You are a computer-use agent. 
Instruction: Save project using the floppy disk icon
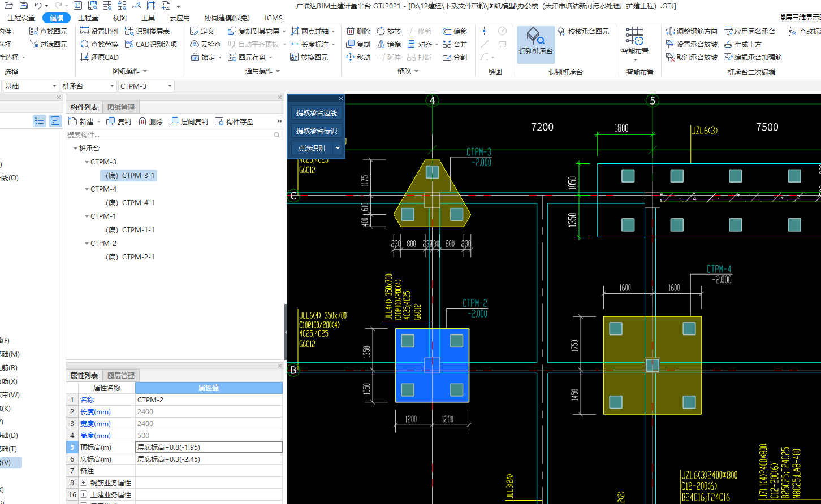pyautogui.click(x=23, y=6)
